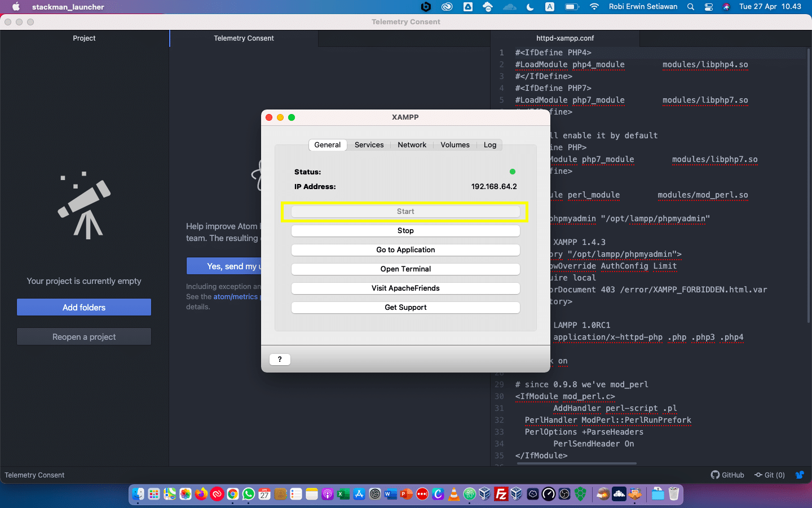Select the httpd-xampp.conf editor tab
Image resolution: width=812 pixels, height=508 pixels.
[x=565, y=38]
